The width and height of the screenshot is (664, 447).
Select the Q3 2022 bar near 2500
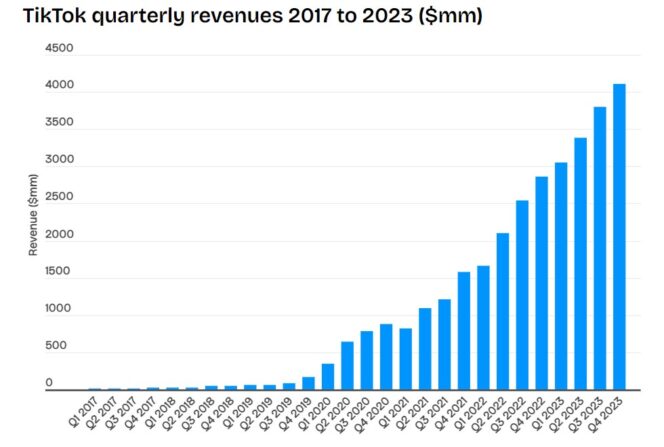click(522, 295)
